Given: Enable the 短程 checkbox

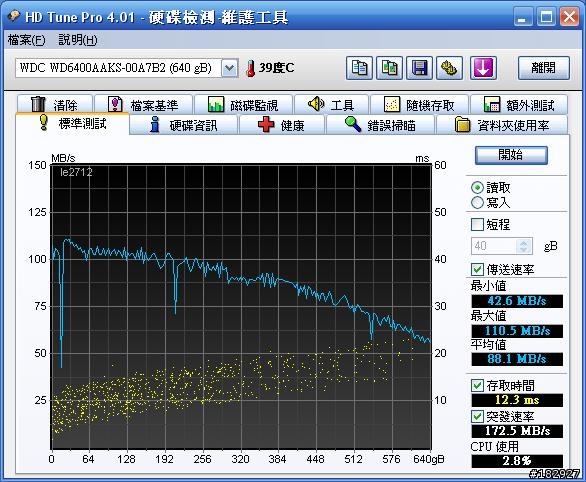Looking at the screenshot, I should click(x=477, y=225).
